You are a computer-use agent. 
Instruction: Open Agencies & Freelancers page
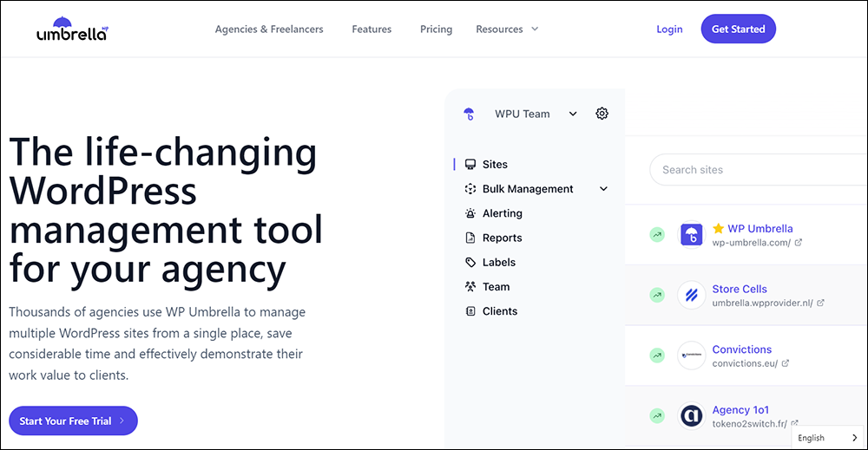[x=269, y=29]
